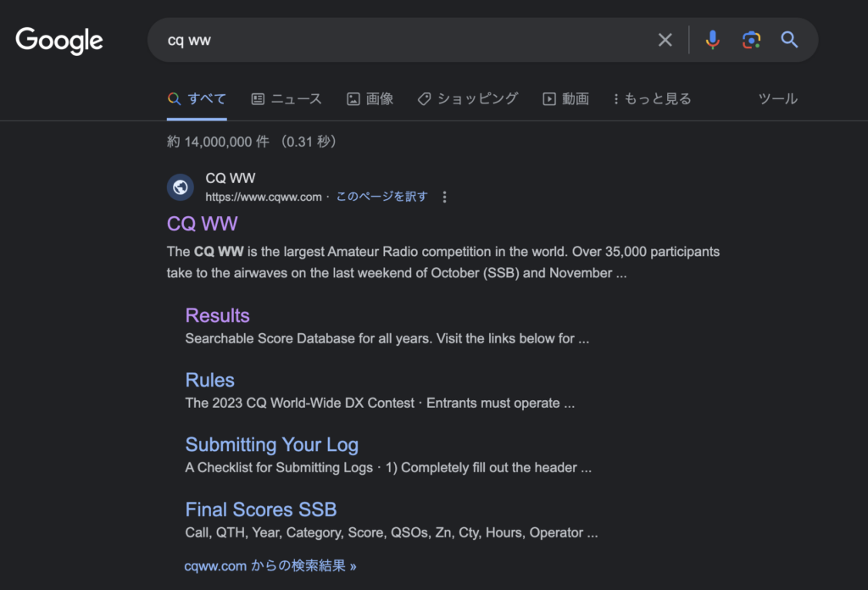Image resolution: width=868 pixels, height=590 pixels.
Task: Open Google Lens image search icon
Action: click(751, 40)
